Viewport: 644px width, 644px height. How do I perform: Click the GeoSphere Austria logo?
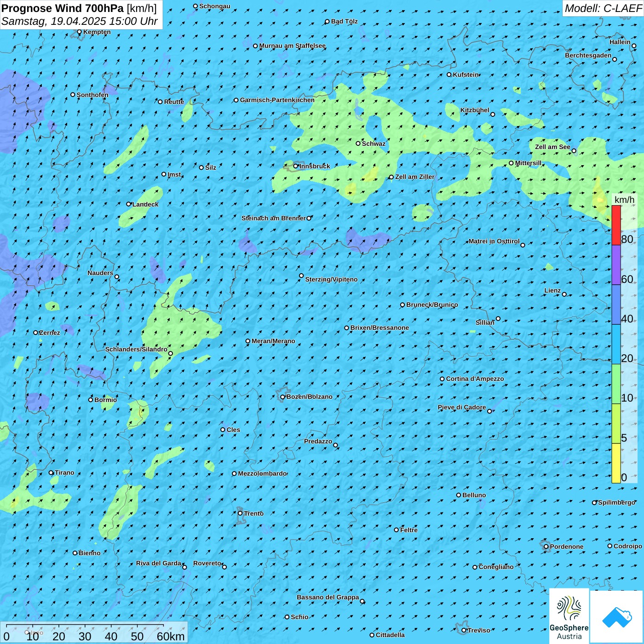click(x=569, y=616)
